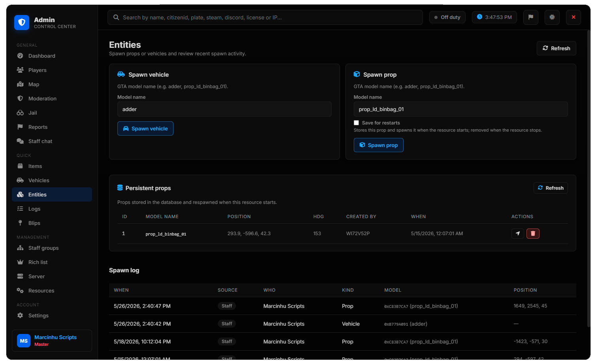This screenshot has height=364, width=598.
Task: Focus the vehicle model name field
Action: pyautogui.click(x=224, y=109)
